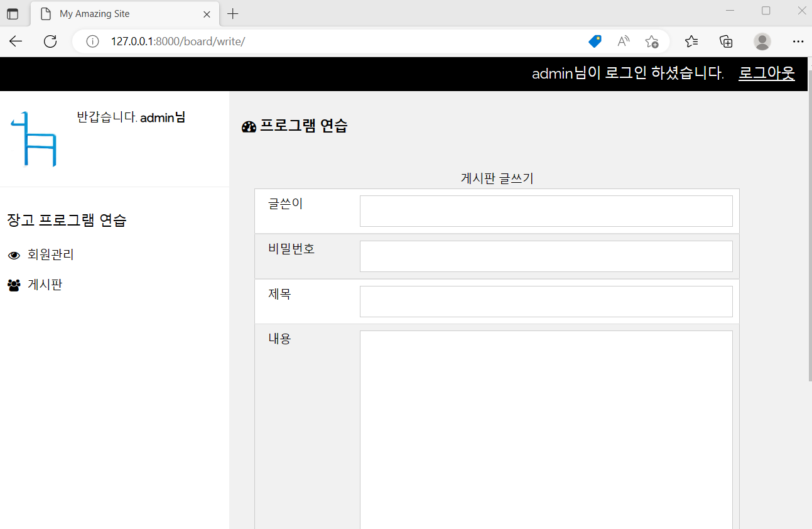Select the My Amazing Site tab
Viewport: 812px width, 529px height.
tap(125, 14)
